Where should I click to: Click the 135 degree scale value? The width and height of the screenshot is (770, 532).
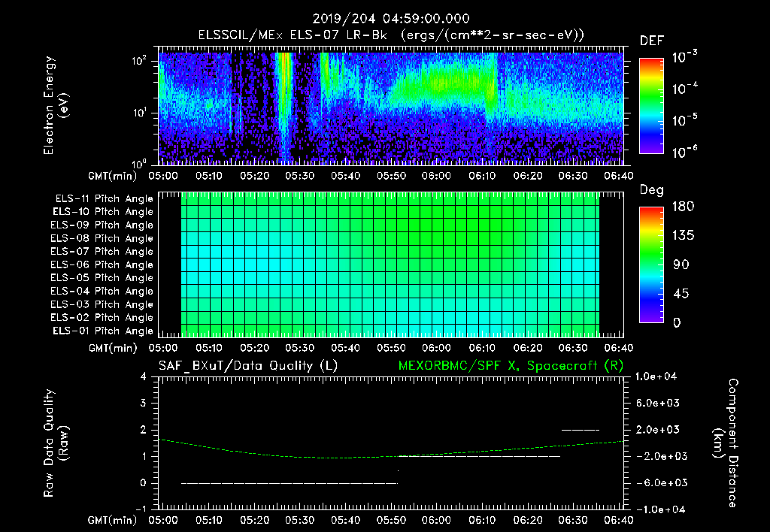coord(684,235)
